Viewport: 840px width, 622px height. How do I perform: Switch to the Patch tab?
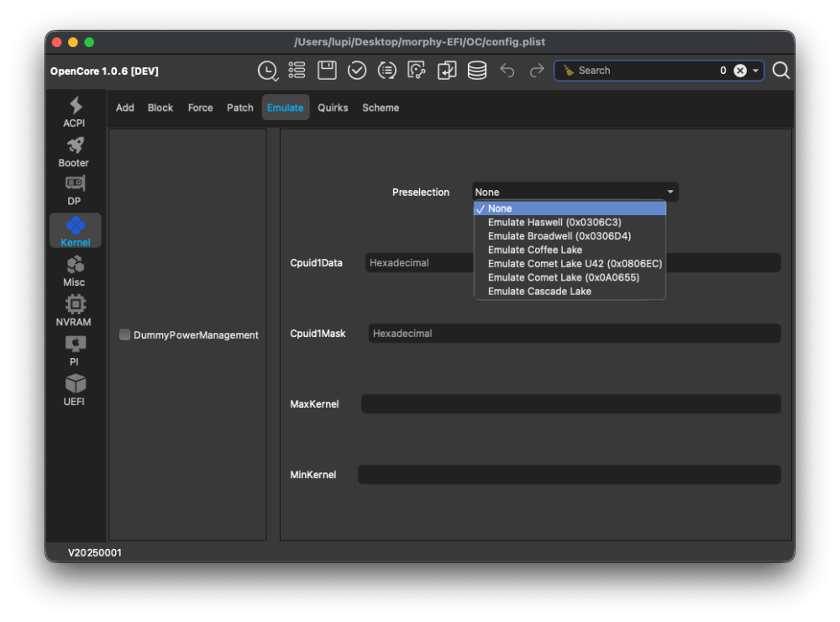point(240,108)
